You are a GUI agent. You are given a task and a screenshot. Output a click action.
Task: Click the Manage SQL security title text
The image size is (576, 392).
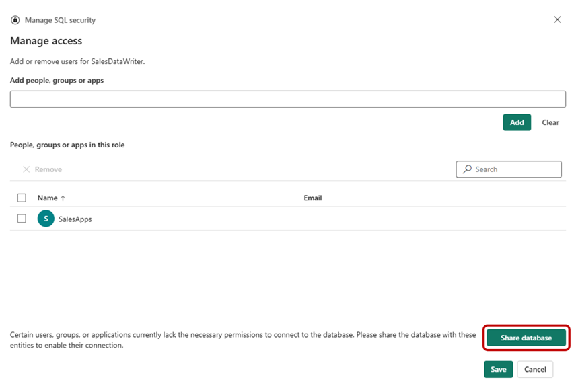click(61, 20)
